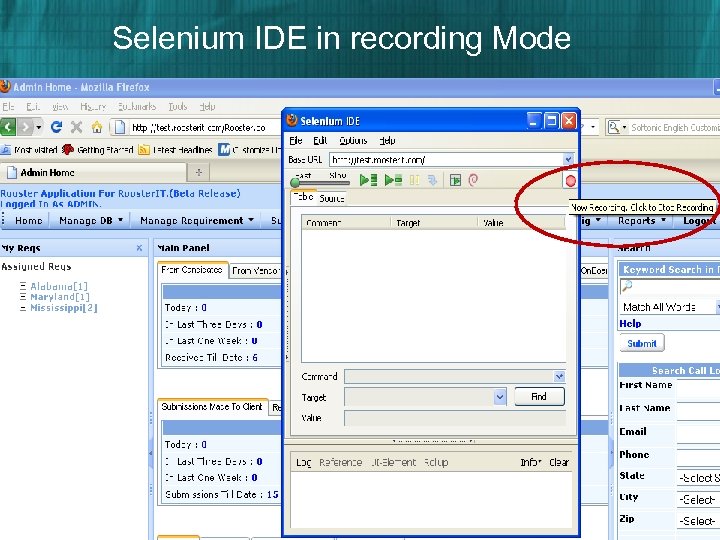Click the Submit button under Keyword Search
720x540 pixels.
point(642,343)
